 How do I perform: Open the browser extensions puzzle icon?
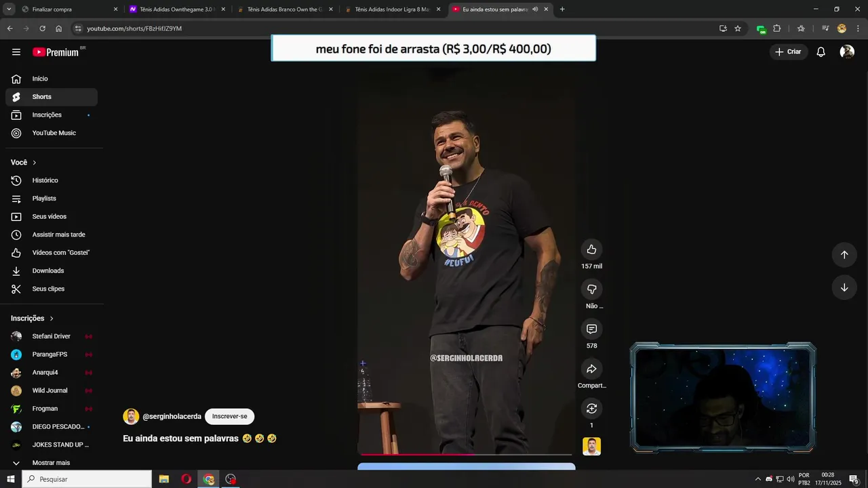pos(777,28)
